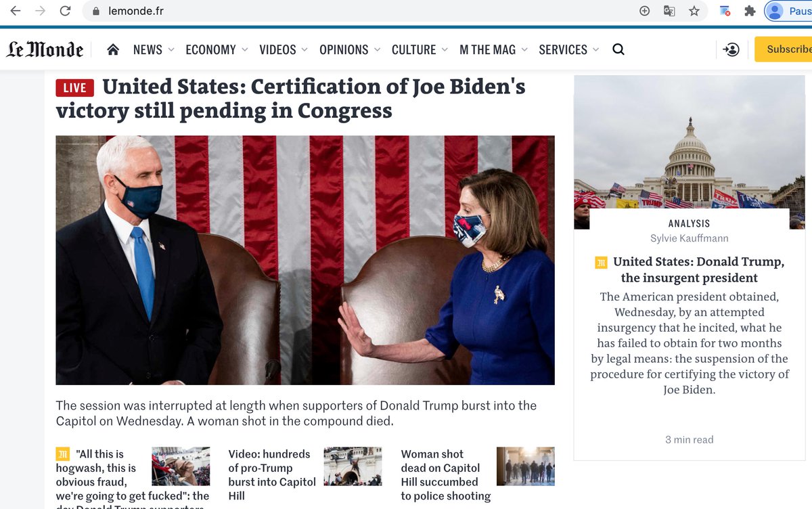Go back with the browser back arrow
The width and height of the screenshot is (812, 509).
point(16,11)
